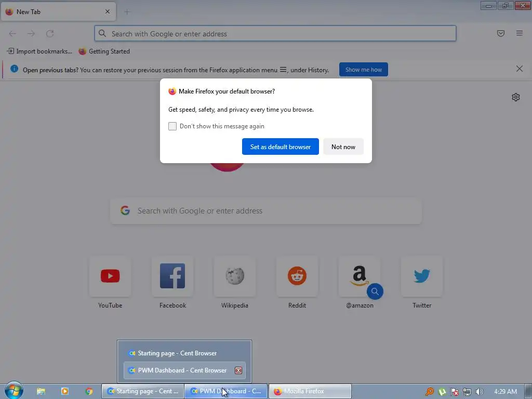Click the 4:29 AM clock

click(506, 392)
